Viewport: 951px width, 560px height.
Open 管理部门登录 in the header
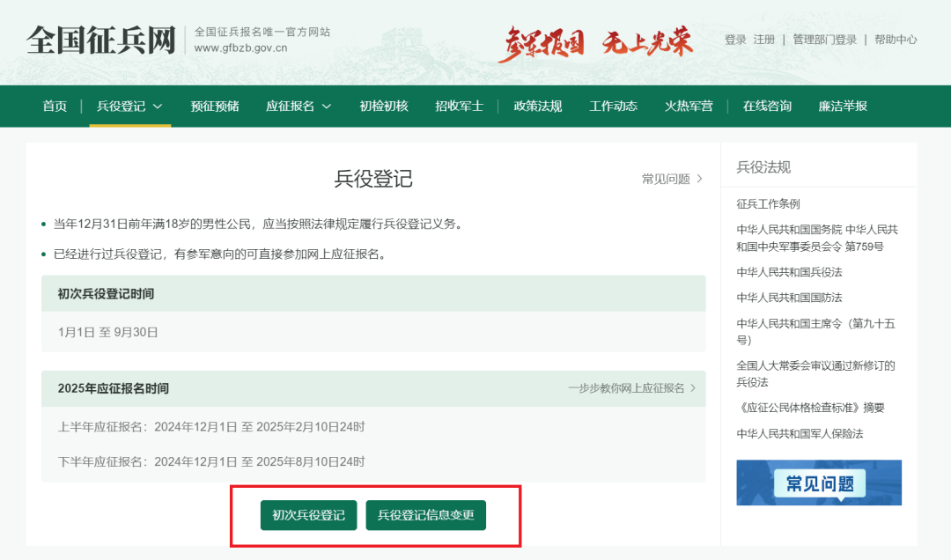point(823,40)
